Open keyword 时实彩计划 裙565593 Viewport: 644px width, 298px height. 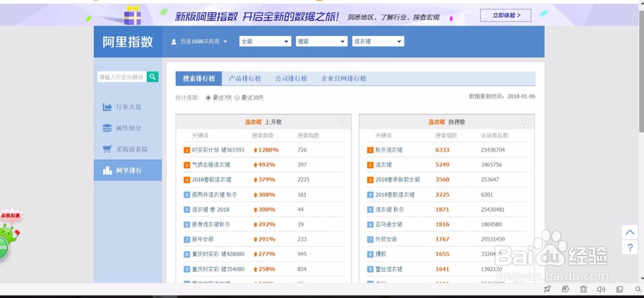(218, 150)
